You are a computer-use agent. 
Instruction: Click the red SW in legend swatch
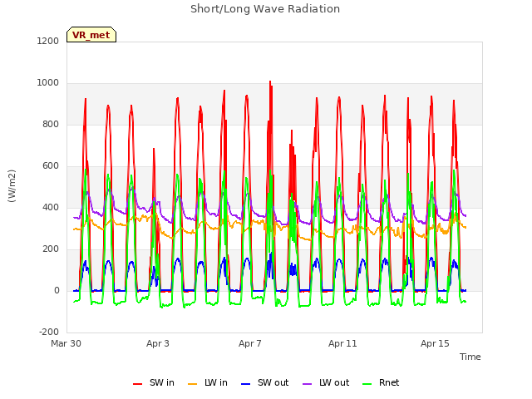pyautogui.click(x=137, y=384)
